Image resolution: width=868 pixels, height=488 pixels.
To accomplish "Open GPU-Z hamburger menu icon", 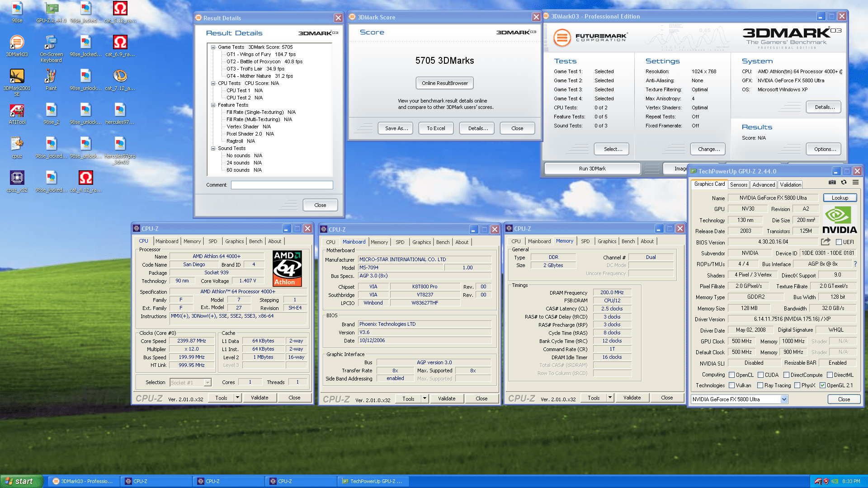I will point(855,182).
